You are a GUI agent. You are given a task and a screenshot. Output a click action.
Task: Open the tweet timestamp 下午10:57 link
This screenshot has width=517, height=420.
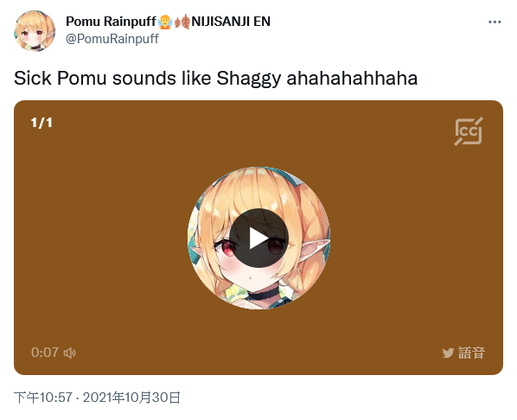click(x=43, y=398)
